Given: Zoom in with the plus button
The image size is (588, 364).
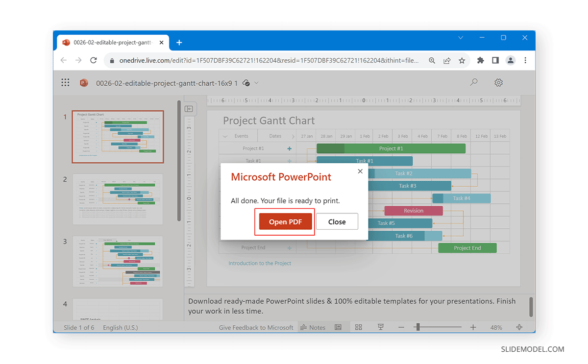Looking at the screenshot, I should pos(473,327).
